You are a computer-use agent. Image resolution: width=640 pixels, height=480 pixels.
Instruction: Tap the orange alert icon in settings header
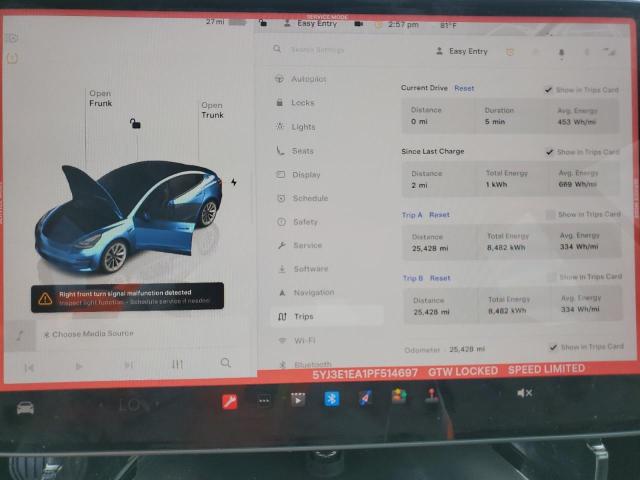click(510, 52)
